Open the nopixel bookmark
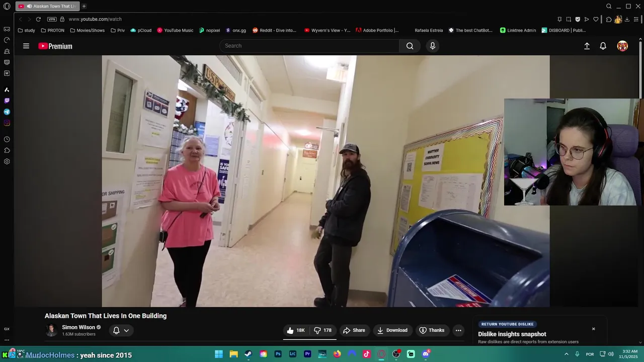Image resolution: width=644 pixels, height=362 pixels. [x=209, y=30]
